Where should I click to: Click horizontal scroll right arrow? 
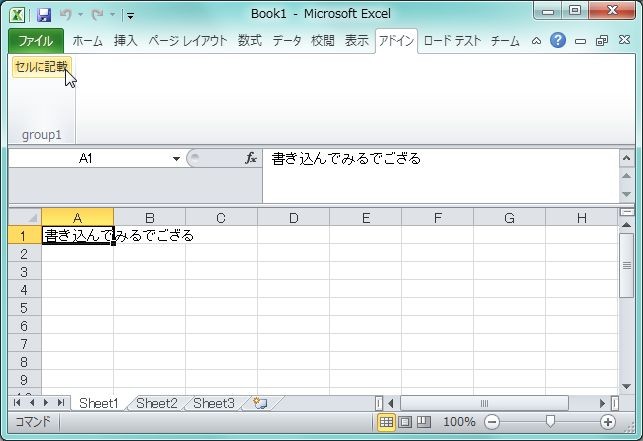[x=602, y=404]
